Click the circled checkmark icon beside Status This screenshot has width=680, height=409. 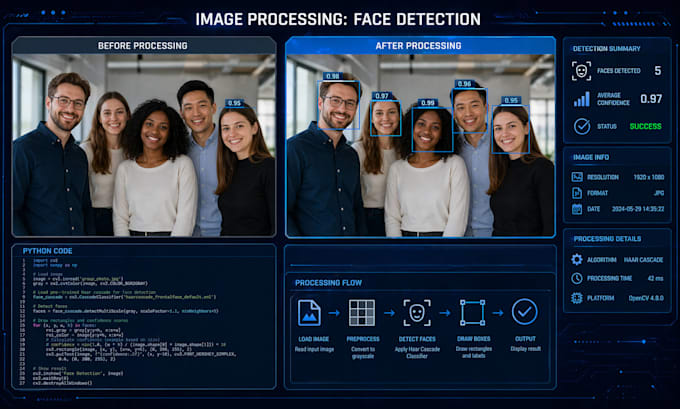pyautogui.click(x=582, y=126)
